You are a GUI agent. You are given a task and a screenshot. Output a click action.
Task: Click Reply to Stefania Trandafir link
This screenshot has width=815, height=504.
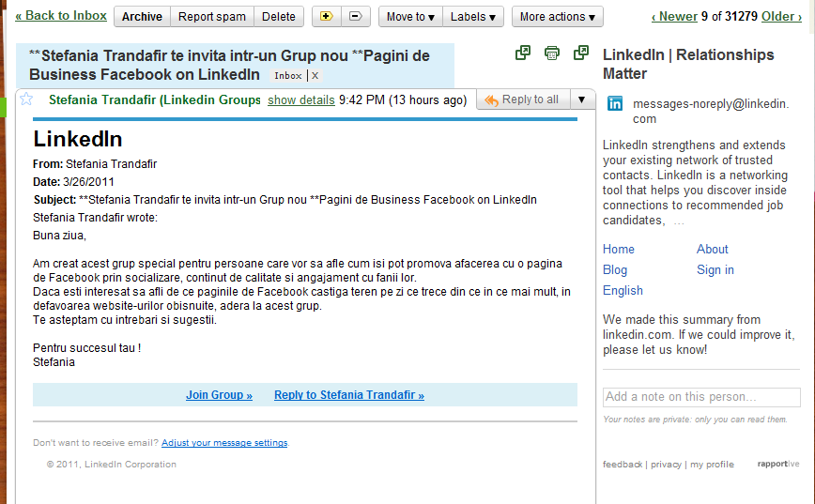pos(348,395)
